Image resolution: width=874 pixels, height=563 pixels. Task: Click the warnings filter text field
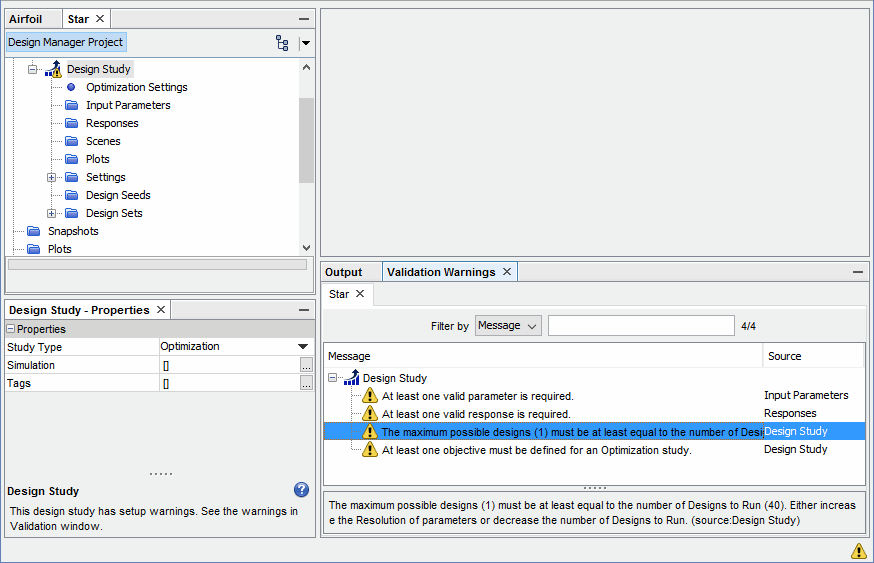640,326
